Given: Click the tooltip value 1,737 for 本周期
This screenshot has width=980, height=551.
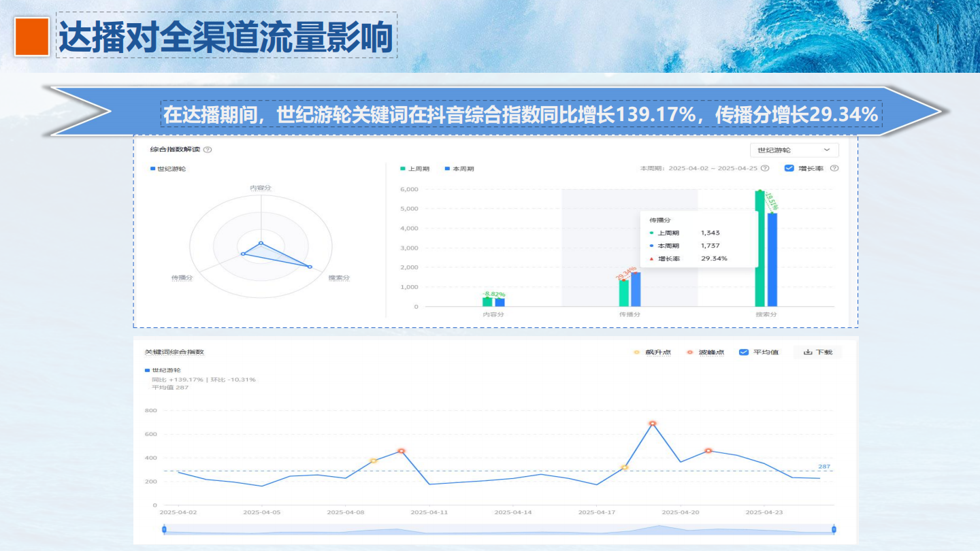Looking at the screenshot, I should 710,246.
